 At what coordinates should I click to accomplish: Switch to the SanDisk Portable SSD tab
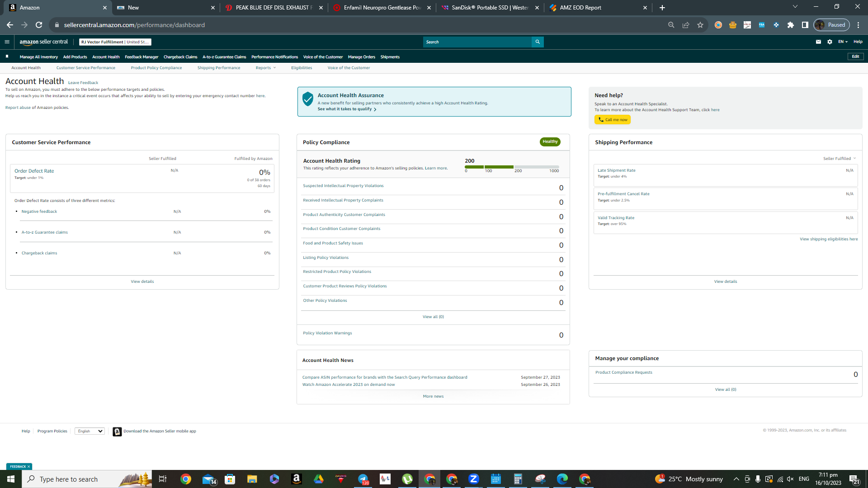click(x=490, y=8)
